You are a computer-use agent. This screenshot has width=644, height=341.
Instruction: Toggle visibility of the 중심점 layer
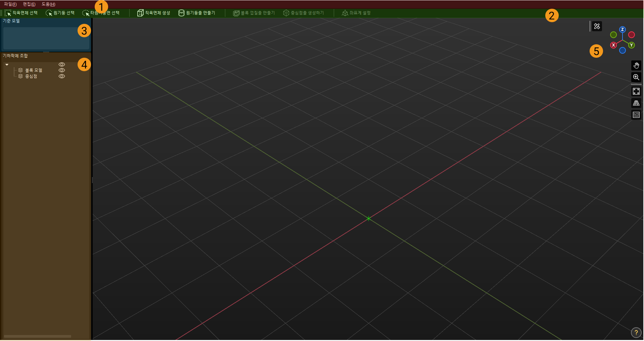click(62, 76)
